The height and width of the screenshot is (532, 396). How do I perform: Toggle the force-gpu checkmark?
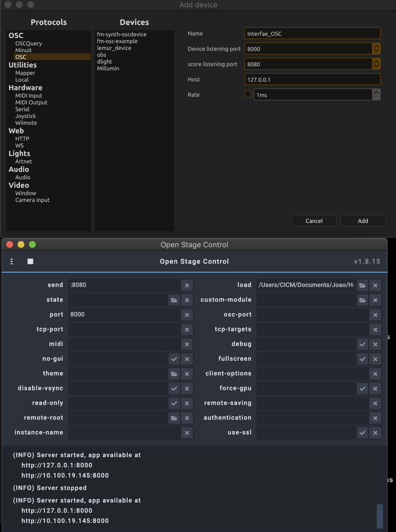point(363,389)
